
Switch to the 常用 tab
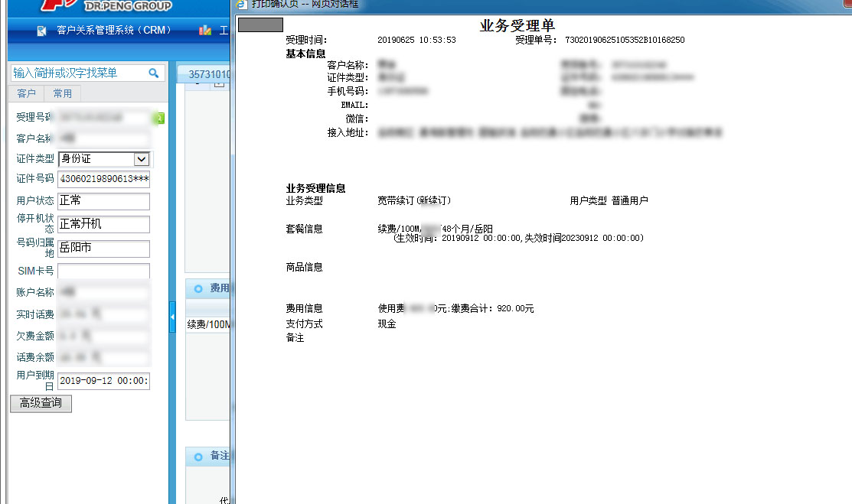pyautogui.click(x=62, y=93)
